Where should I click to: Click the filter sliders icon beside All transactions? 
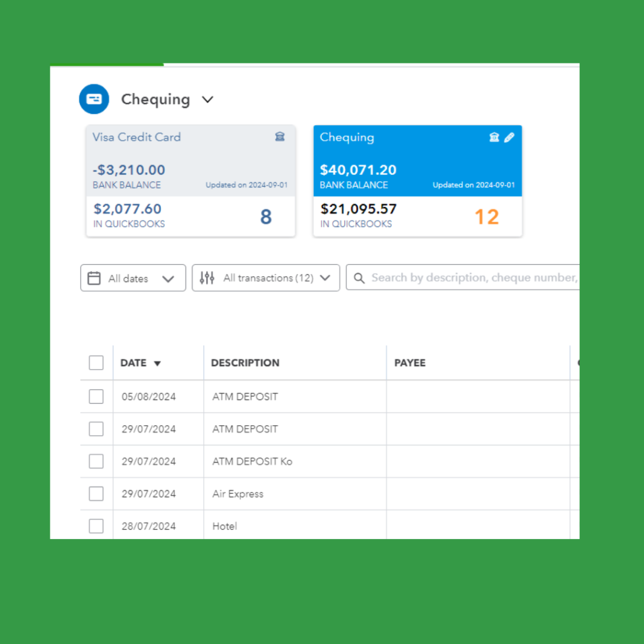point(207,278)
